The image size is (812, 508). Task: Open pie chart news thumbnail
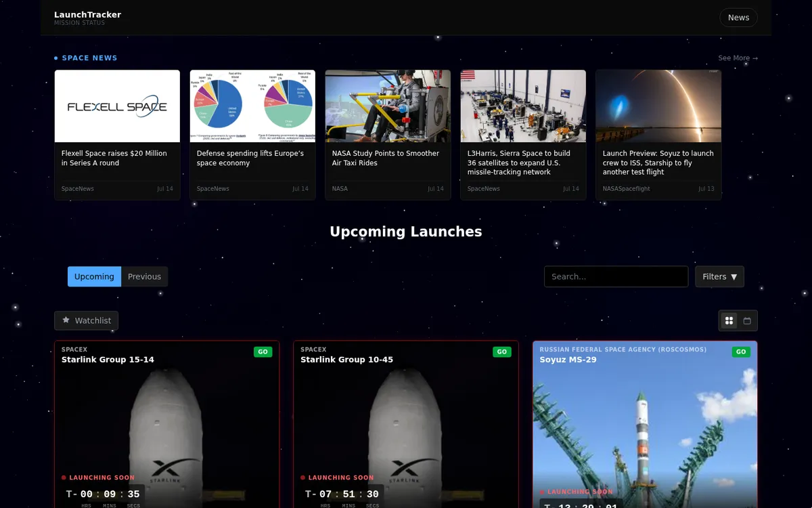click(x=252, y=106)
